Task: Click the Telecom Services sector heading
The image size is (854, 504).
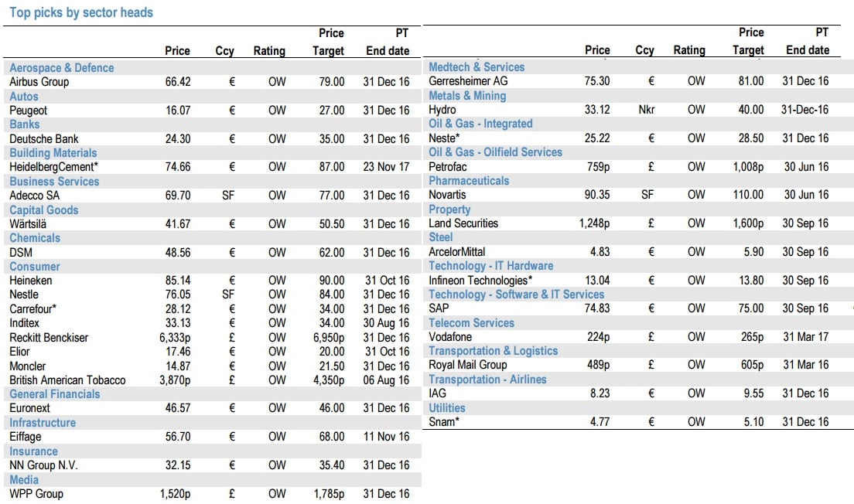Action: point(471,323)
